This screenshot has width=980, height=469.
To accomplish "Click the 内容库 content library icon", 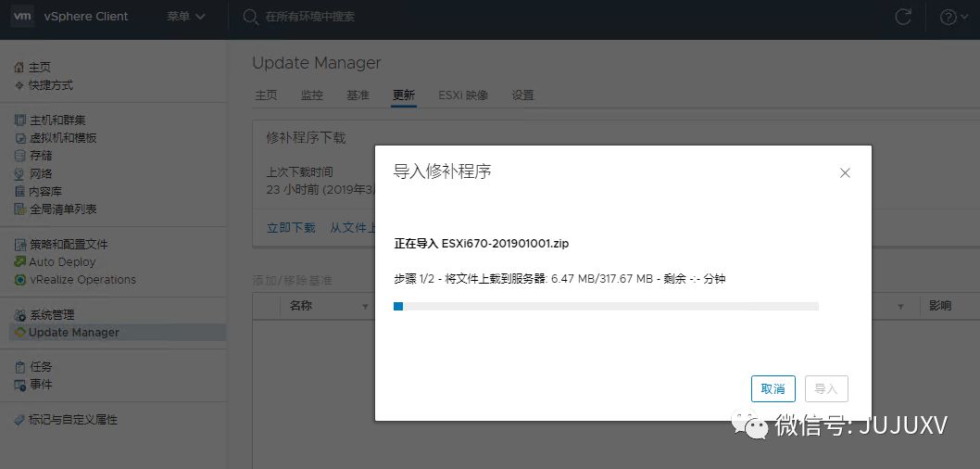I will tap(20, 191).
